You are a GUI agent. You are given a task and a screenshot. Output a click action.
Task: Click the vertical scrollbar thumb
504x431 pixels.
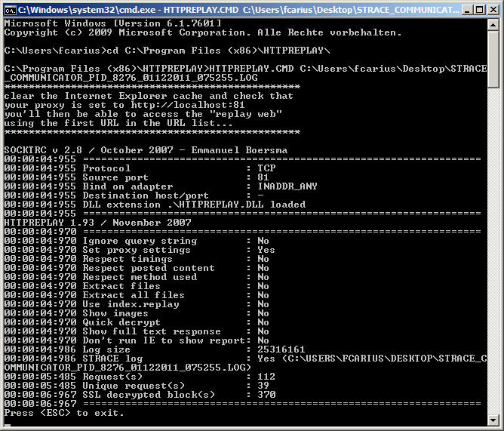[493, 59]
